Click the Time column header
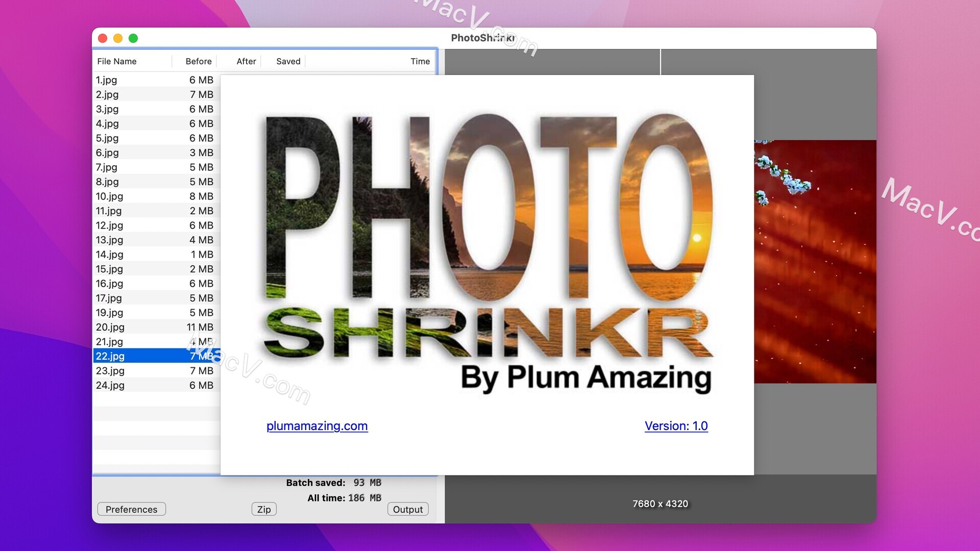The width and height of the screenshot is (980, 551). pyautogui.click(x=420, y=61)
